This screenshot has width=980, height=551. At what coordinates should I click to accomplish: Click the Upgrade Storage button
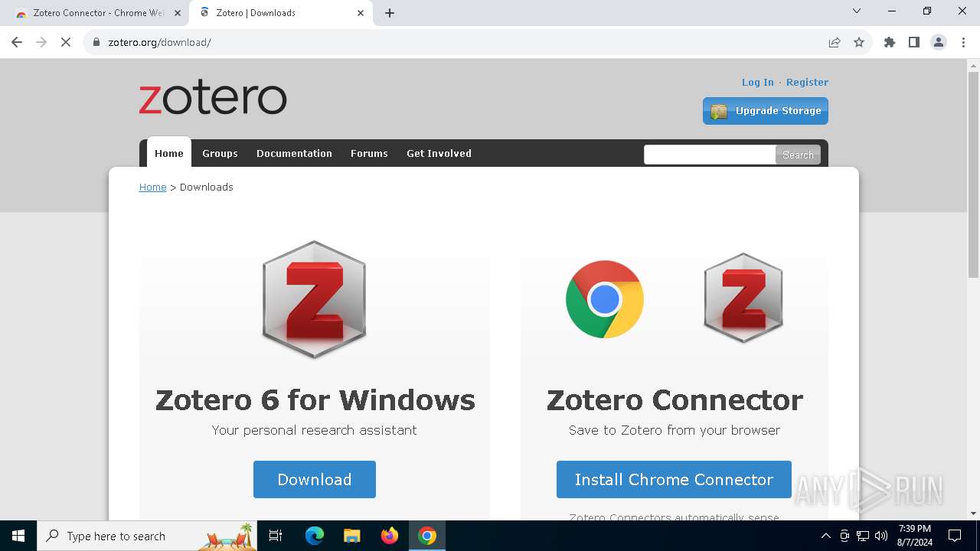[766, 111]
